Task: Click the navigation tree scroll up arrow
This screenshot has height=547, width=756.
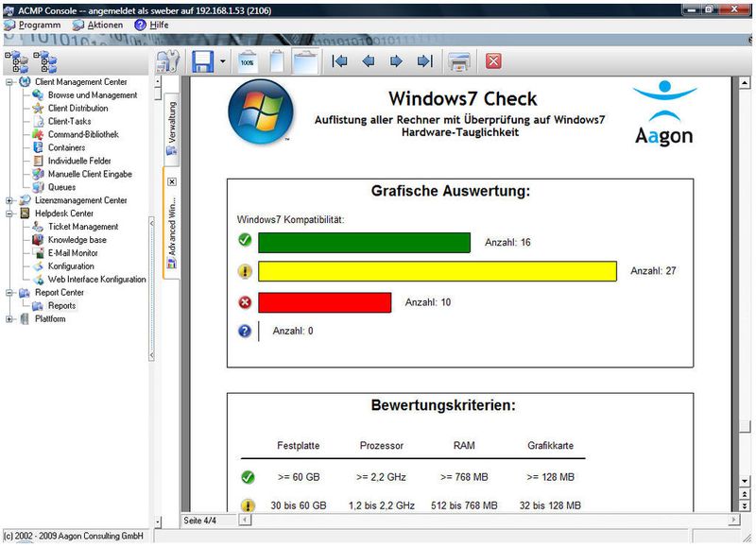Action: click(x=158, y=82)
